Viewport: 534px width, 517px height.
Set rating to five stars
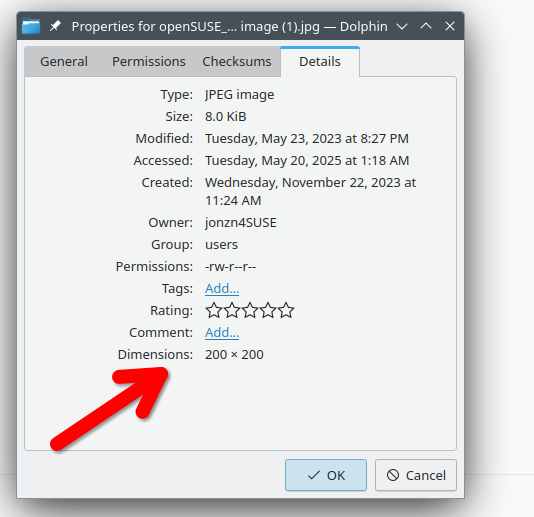tap(286, 310)
